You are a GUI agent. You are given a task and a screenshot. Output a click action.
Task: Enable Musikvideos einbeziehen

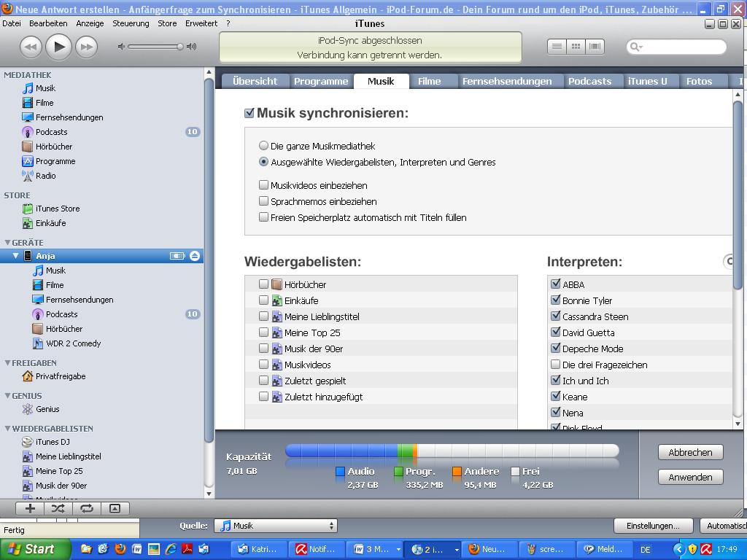[x=263, y=185]
